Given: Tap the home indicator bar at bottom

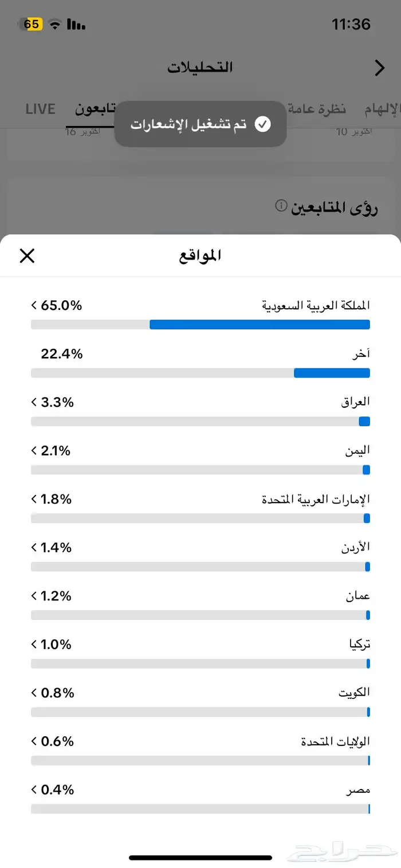Looking at the screenshot, I should coord(200,858).
